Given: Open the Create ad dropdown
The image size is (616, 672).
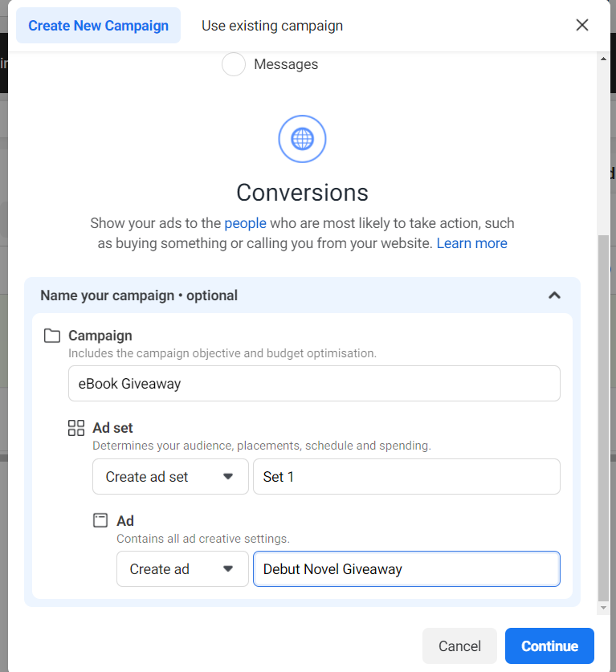Looking at the screenshot, I should tap(182, 568).
